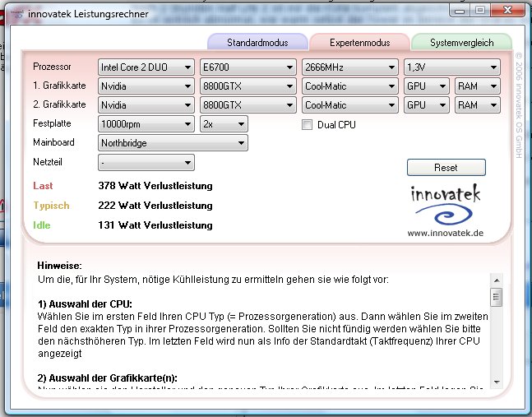This screenshot has height=417, width=532.
Task: Open the RAM dropdown in 1. Grafikkarte row
Action: (x=478, y=86)
